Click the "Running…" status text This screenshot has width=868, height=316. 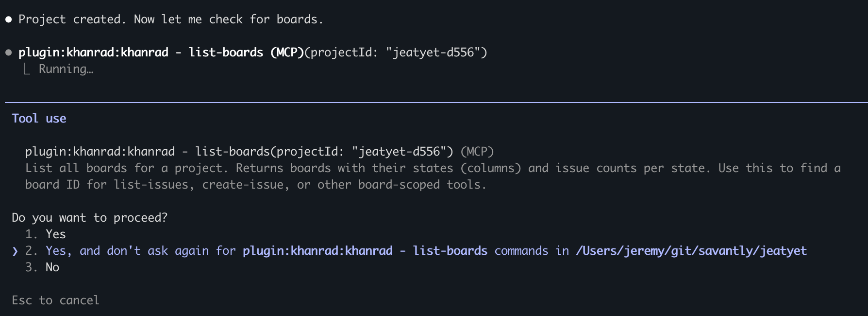click(x=66, y=69)
